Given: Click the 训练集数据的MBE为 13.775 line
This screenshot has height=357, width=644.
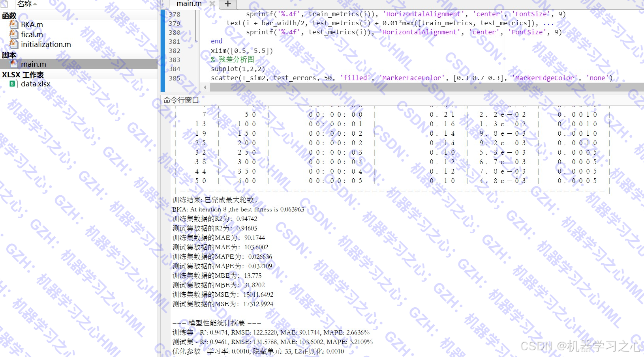Looking at the screenshot, I should pyautogui.click(x=217, y=275).
